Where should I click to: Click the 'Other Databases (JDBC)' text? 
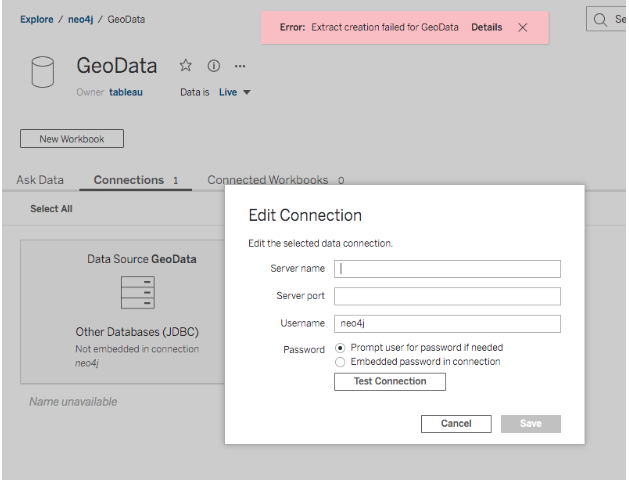(x=137, y=332)
